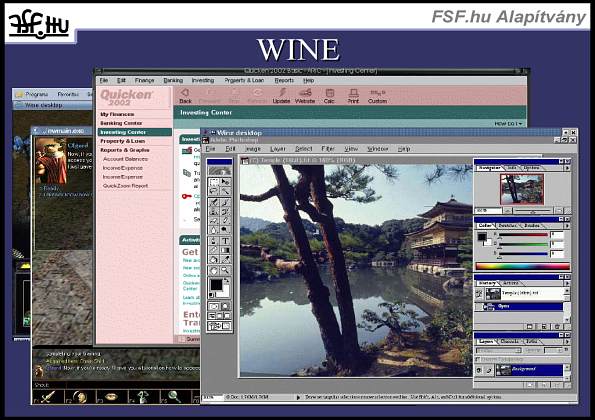The width and height of the screenshot is (595, 420).
Task: Click the sword icon in game action bar
Action: pos(48,396)
